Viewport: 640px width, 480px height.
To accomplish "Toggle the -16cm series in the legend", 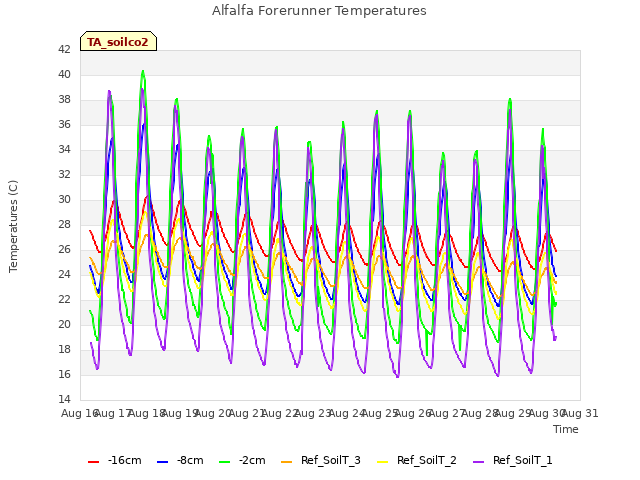I will (x=115, y=461).
